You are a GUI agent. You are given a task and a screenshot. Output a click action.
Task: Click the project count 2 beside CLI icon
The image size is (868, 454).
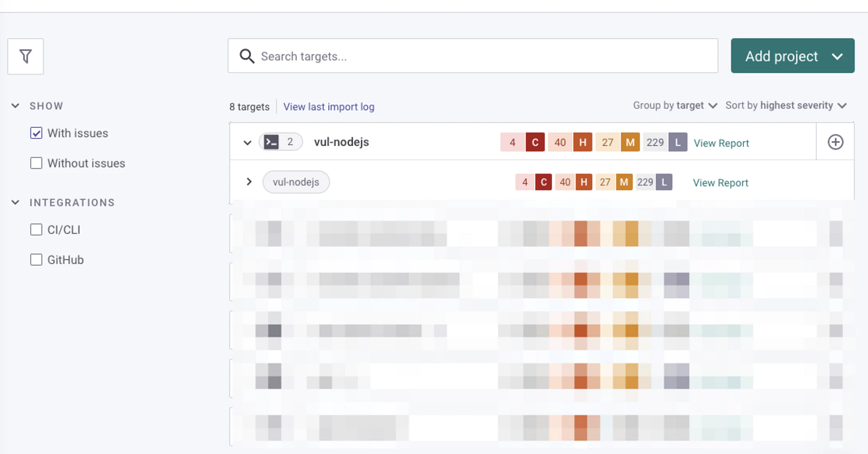tap(290, 142)
